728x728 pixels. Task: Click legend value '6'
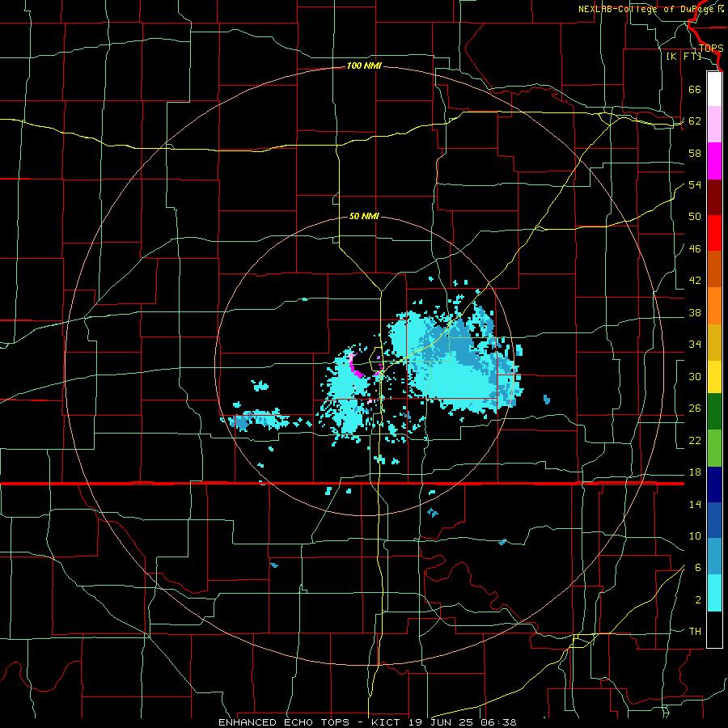697,568
